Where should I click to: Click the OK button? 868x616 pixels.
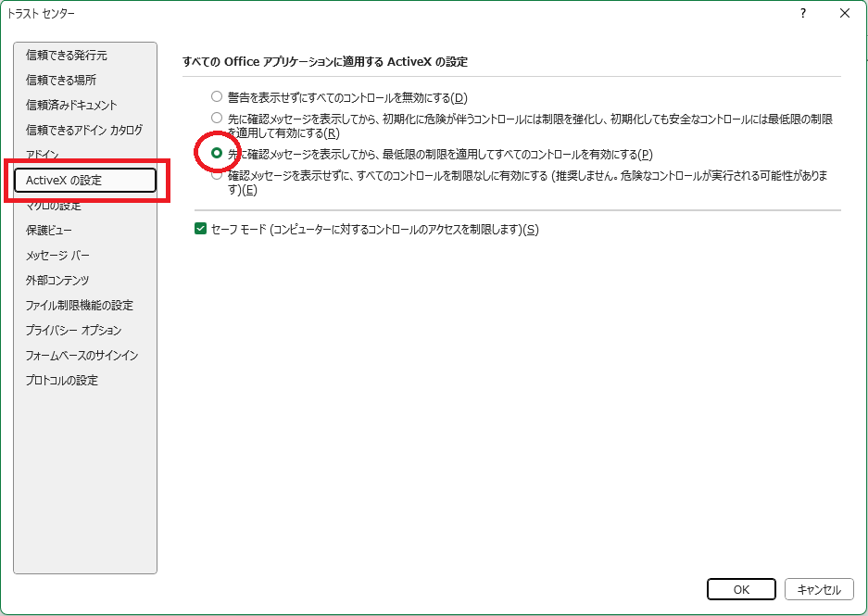(x=741, y=589)
